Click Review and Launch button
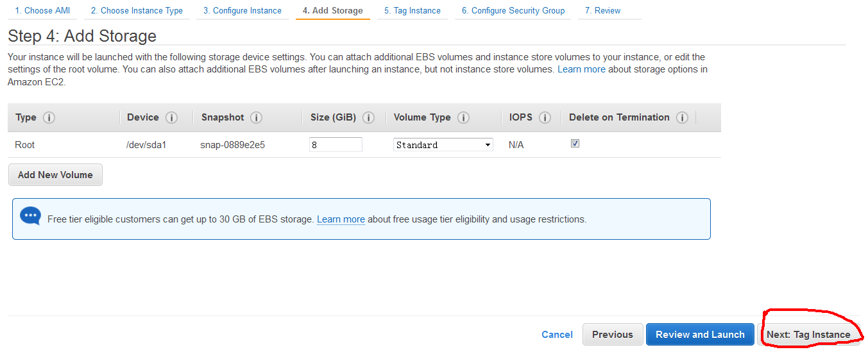 pyautogui.click(x=700, y=335)
